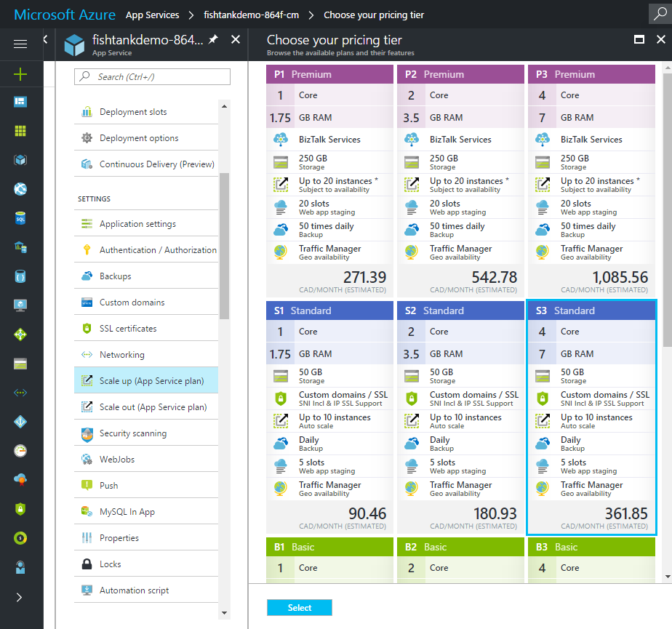Go to Microsoft Azure home
Image resolution: width=672 pixels, height=629 pixels.
pos(65,15)
